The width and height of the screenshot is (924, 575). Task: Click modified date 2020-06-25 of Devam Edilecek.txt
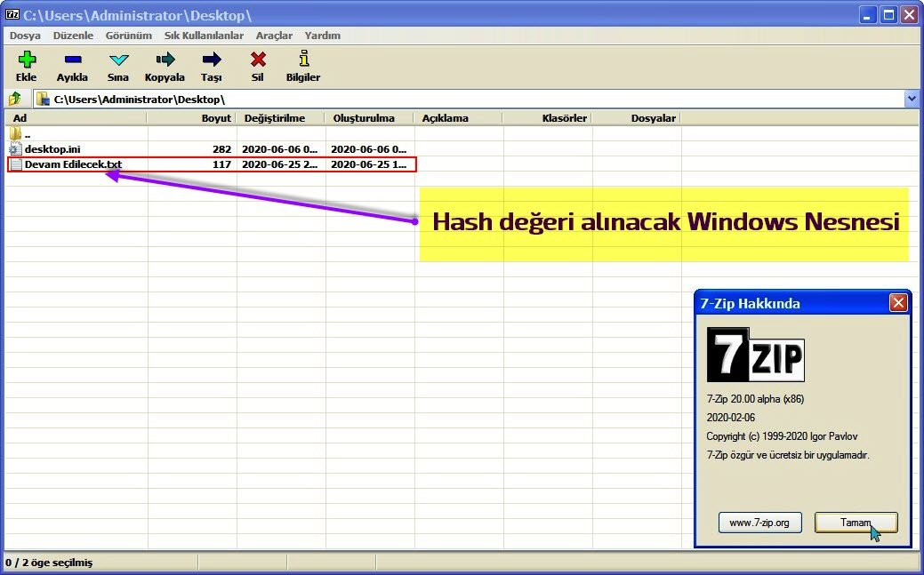coord(280,164)
